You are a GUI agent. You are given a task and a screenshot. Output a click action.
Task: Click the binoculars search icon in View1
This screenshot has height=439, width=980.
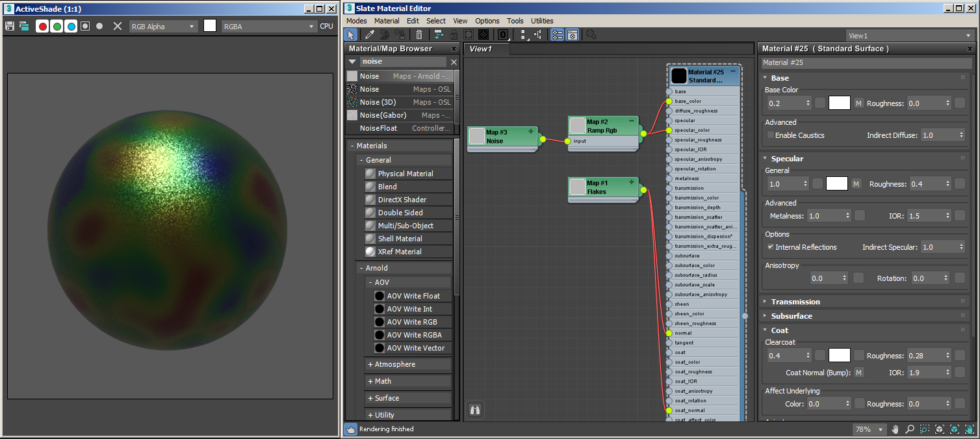[x=475, y=410]
